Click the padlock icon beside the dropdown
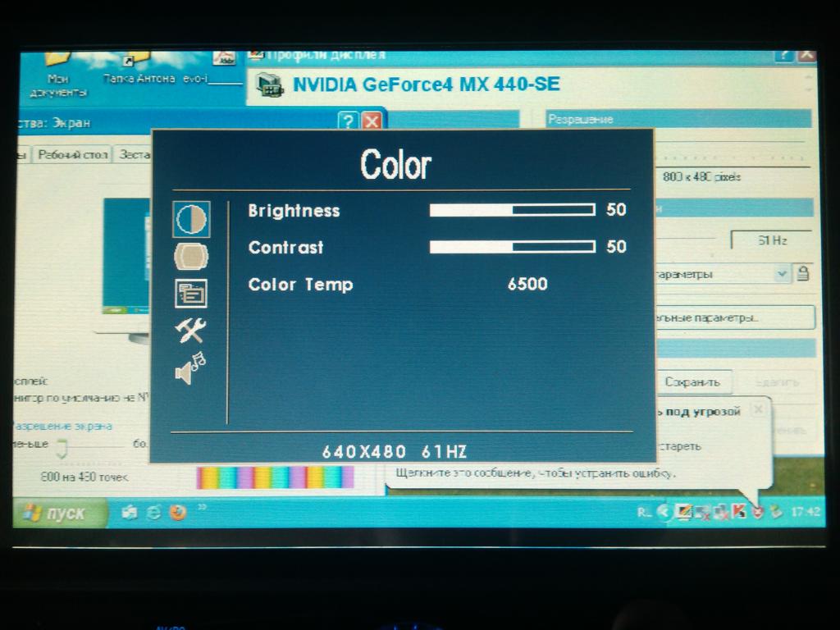 803,274
